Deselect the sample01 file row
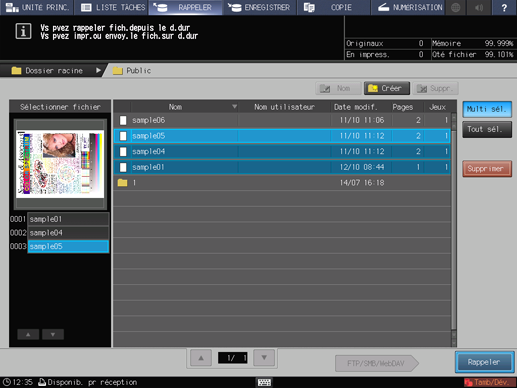The height and width of the screenshot is (388, 517). (282, 167)
